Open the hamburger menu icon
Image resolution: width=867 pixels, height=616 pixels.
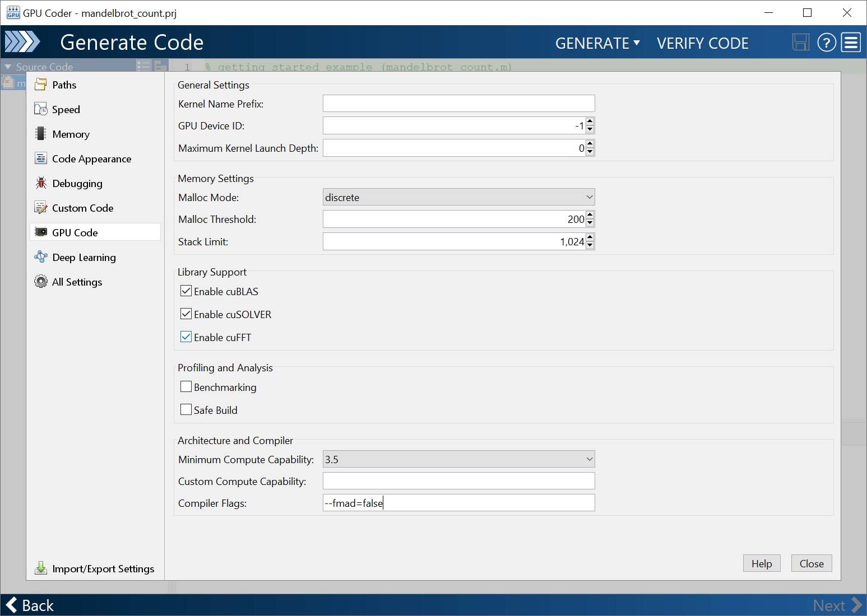click(x=851, y=42)
